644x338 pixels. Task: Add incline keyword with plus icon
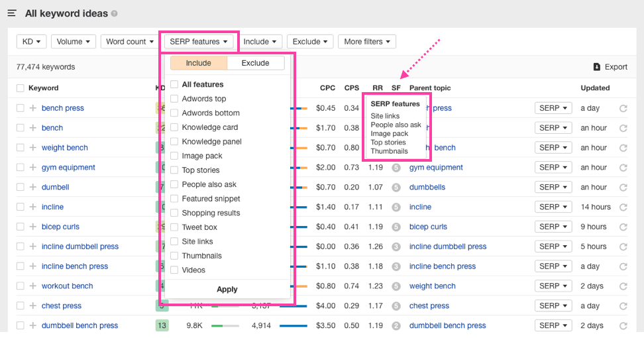(33, 207)
